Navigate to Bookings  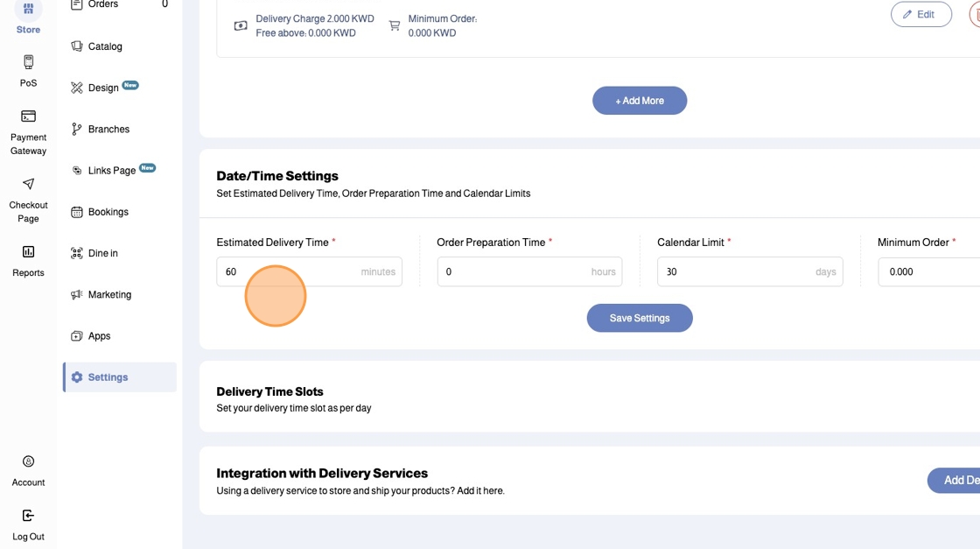tap(108, 212)
